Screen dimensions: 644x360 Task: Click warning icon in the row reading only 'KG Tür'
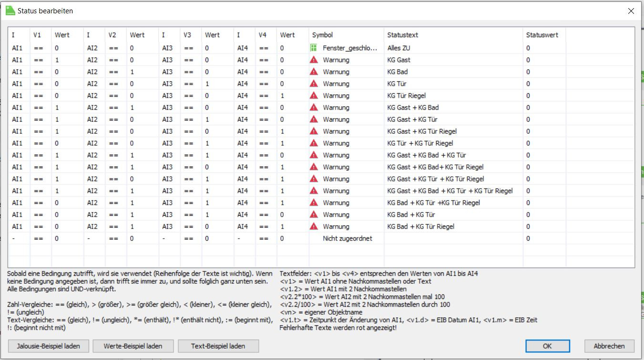pos(314,84)
